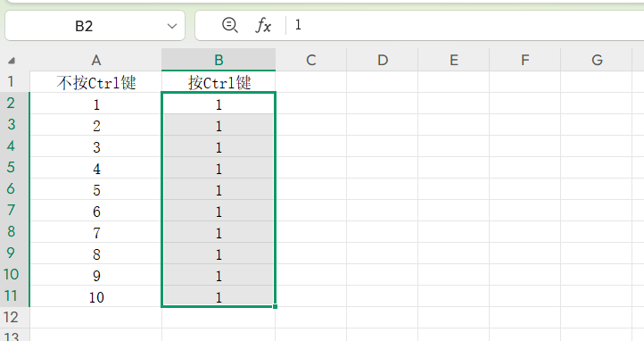
Task: Select row 7 header
Action: 15,210
